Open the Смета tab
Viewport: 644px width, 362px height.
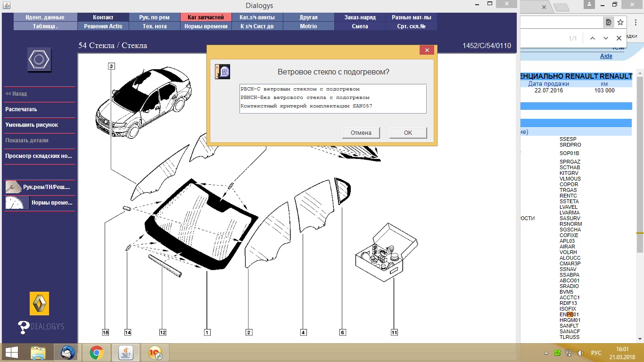point(360,26)
